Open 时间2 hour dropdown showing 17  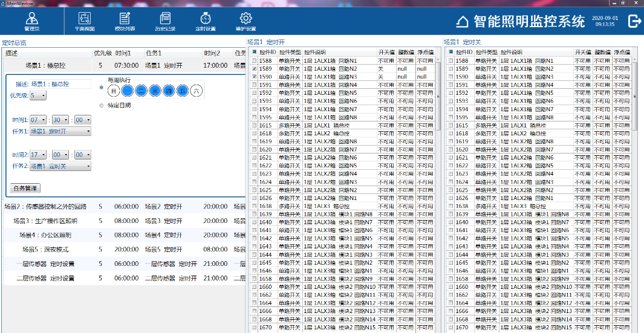(x=38, y=155)
